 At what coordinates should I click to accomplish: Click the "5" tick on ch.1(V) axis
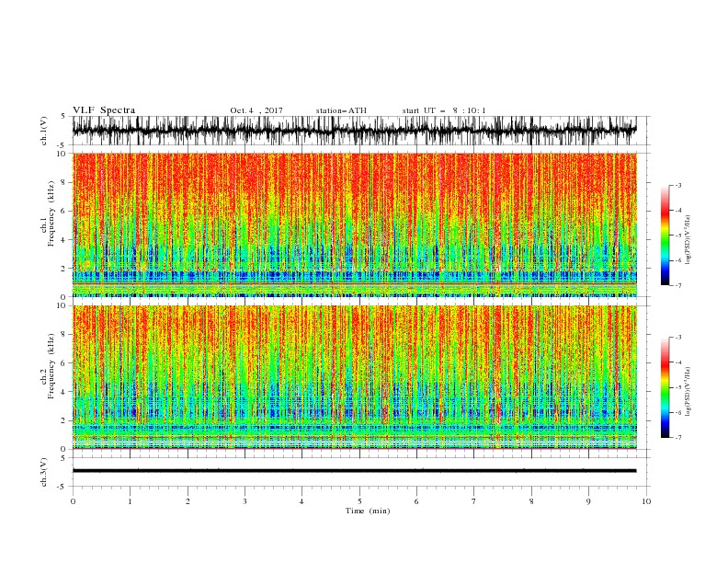tap(64, 117)
